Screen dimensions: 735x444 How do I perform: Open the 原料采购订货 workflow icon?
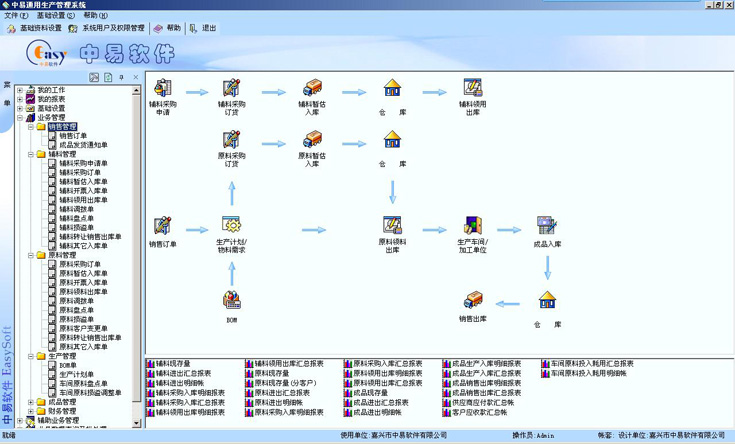click(232, 139)
